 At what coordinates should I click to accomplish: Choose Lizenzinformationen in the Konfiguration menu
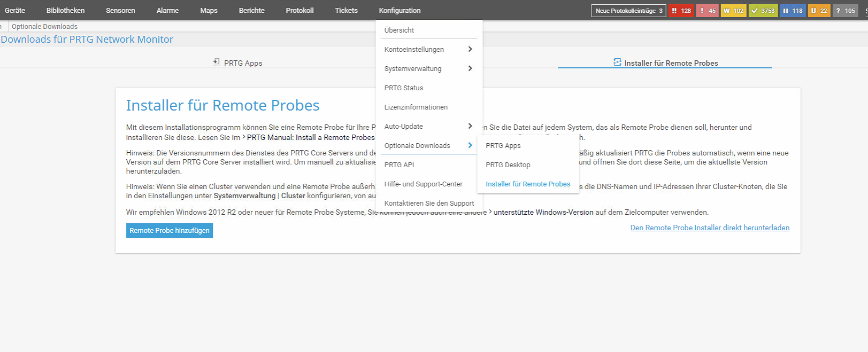[416, 107]
